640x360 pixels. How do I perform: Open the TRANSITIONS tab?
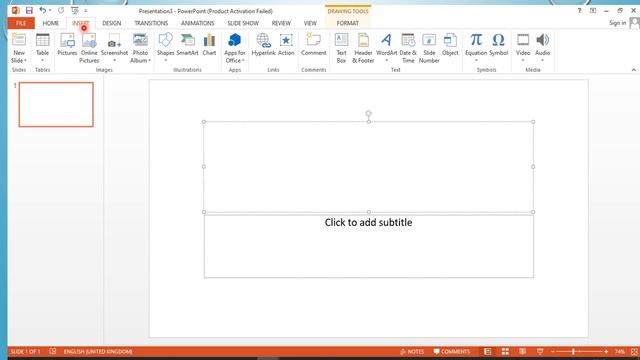point(151,23)
